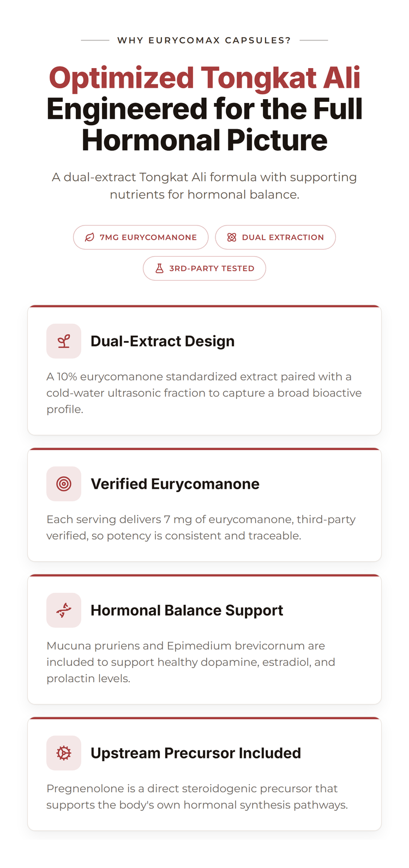409x868 pixels.
Task: Click the flask icon in the 3rd-Party Tested badge
Action: click(159, 269)
